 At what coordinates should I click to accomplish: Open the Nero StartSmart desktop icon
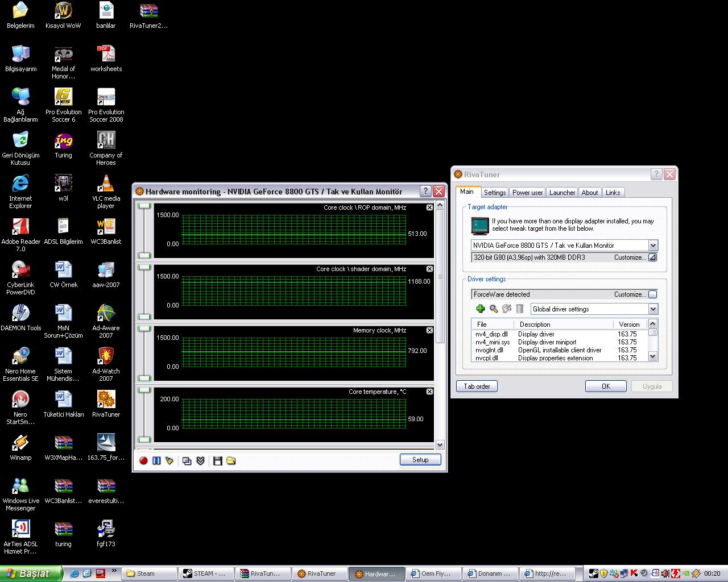[x=20, y=407]
